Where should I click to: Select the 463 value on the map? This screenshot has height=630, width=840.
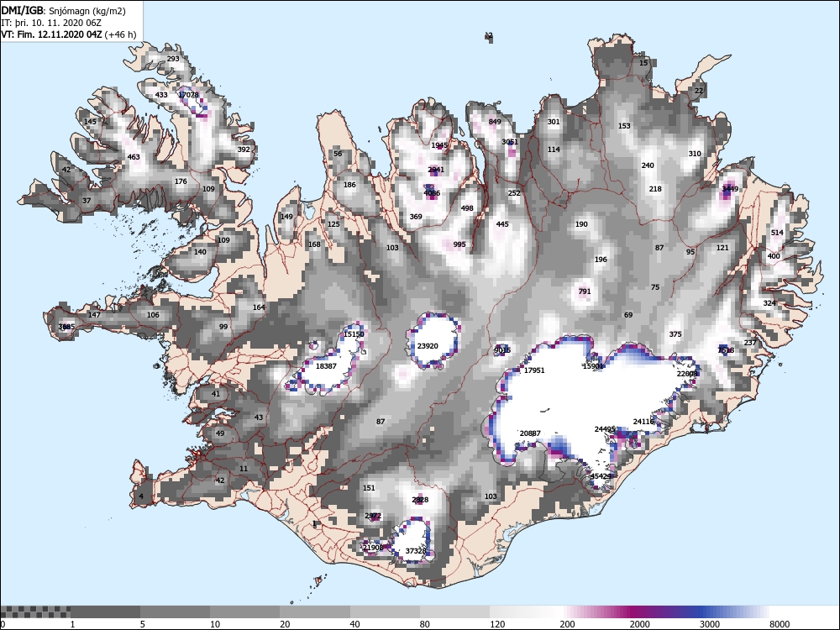point(134,157)
